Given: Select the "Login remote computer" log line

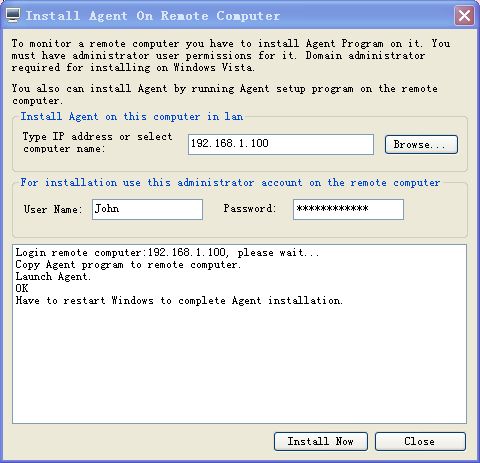Looking at the screenshot, I should [167, 253].
